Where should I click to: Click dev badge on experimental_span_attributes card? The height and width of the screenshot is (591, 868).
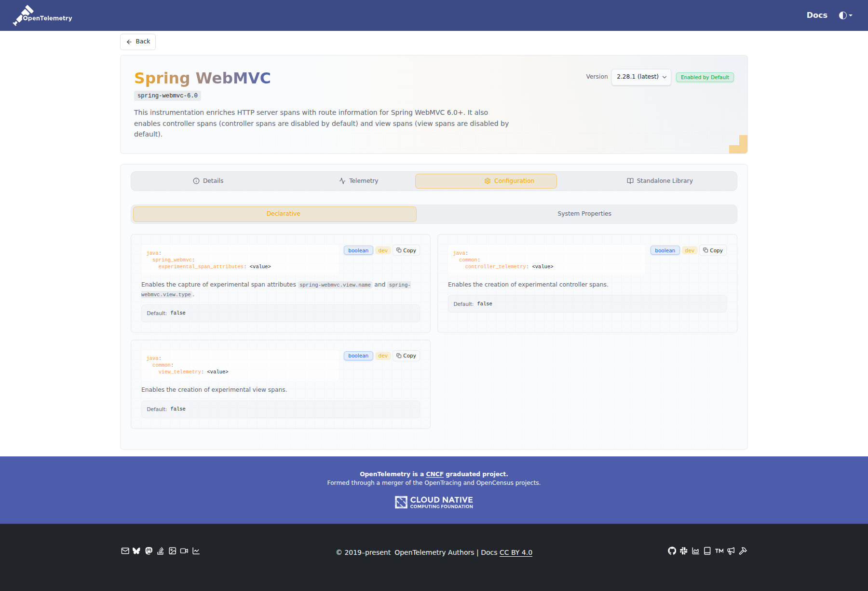pyautogui.click(x=383, y=250)
